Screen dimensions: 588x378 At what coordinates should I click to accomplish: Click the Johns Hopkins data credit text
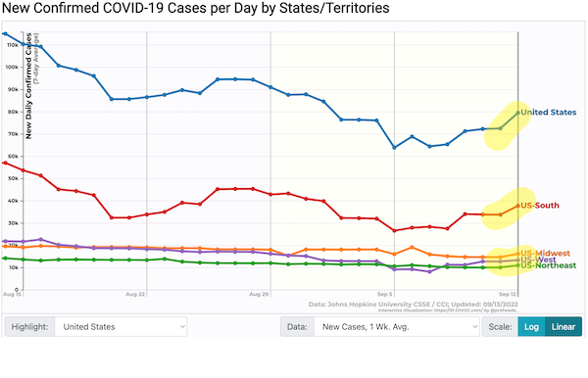click(x=414, y=305)
